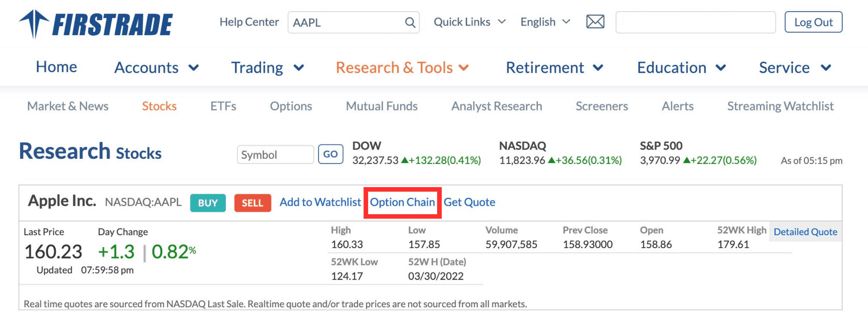Expand the Research & Tools menu
The width and height of the screenshot is (868, 315).
pyautogui.click(x=402, y=67)
